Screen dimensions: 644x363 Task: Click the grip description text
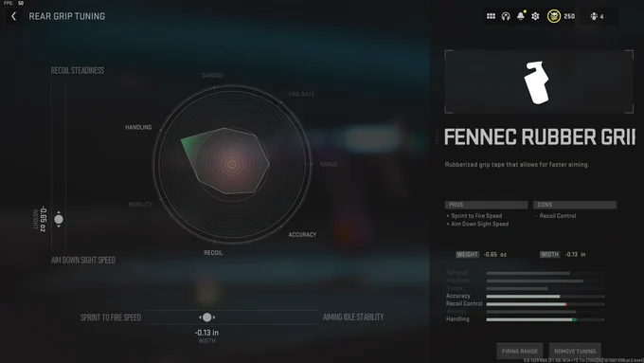click(517, 164)
